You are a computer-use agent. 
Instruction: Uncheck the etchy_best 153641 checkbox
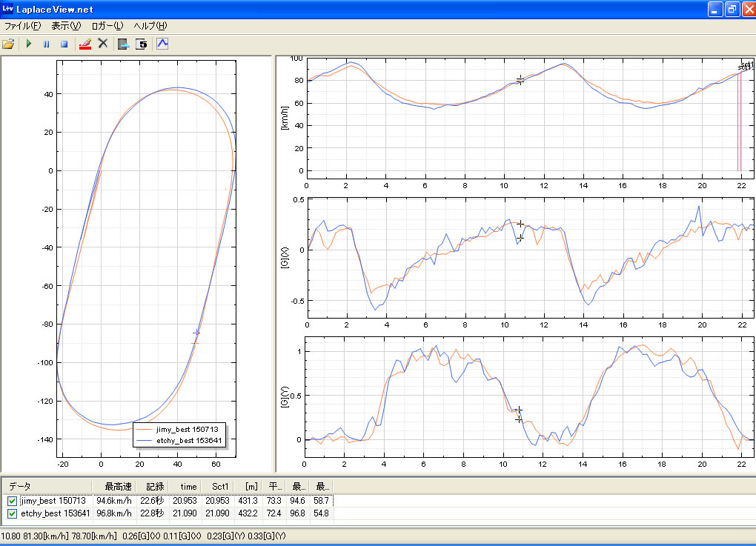point(11,513)
